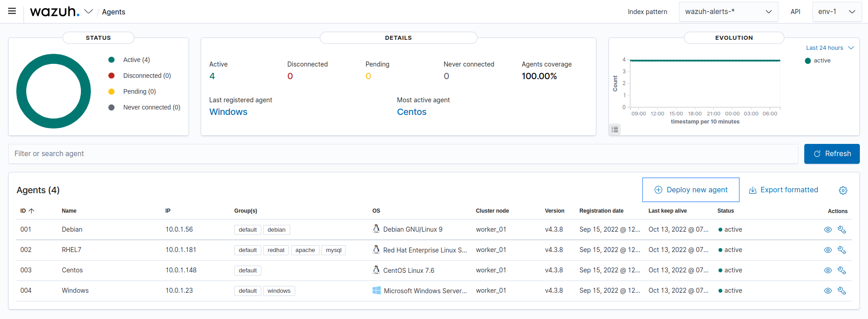868x319 pixels.
Task: Open configuration wrench for RHEL7 agent
Action: (x=842, y=250)
